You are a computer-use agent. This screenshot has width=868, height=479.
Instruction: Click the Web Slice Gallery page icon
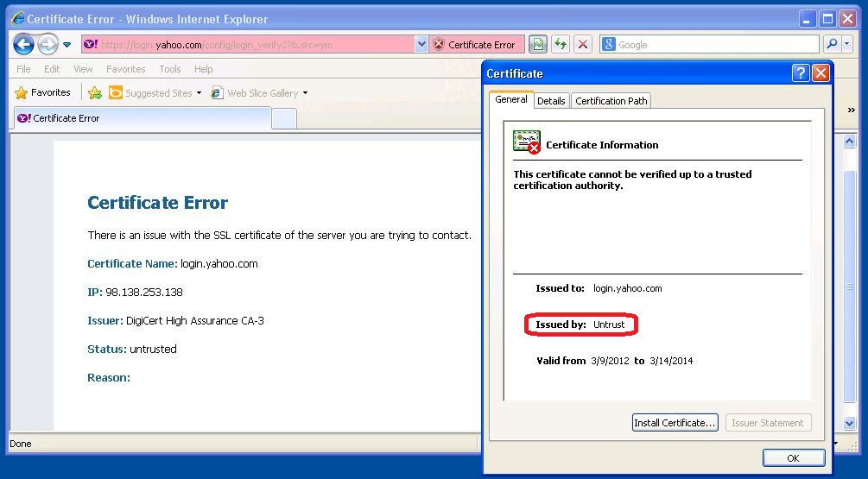[x=217, y=93]
